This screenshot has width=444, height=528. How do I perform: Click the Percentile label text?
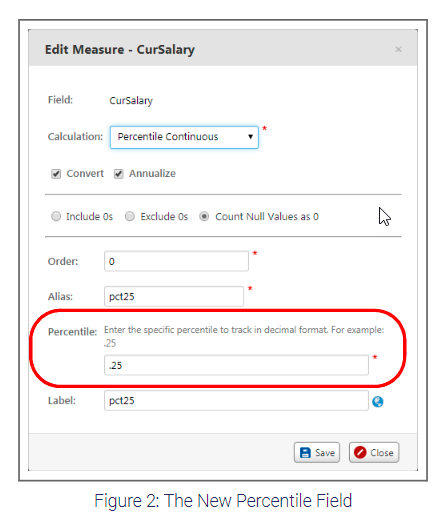[x=72, y=332]
